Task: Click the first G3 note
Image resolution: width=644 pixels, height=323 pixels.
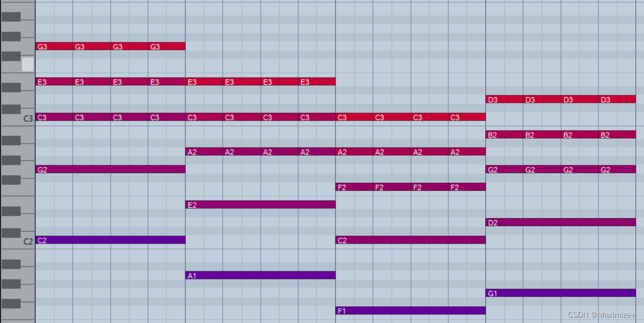Action: pos(54,46)
